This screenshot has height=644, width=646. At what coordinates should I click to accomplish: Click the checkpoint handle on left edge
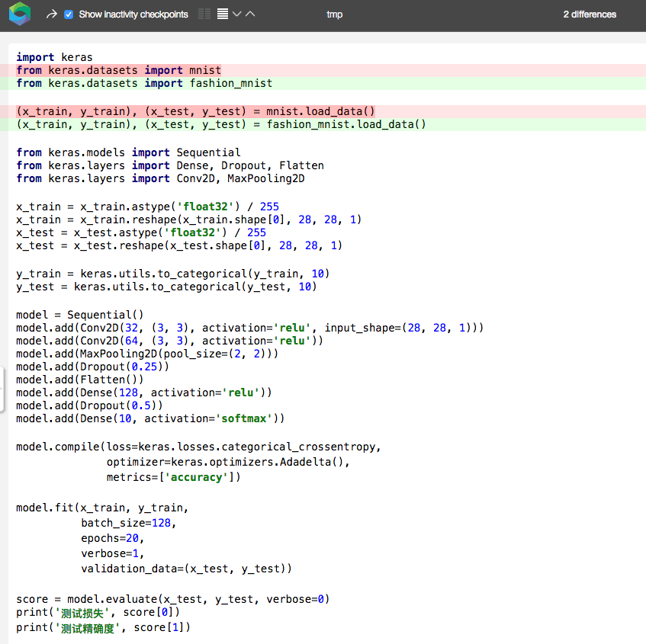pos(3,389)
